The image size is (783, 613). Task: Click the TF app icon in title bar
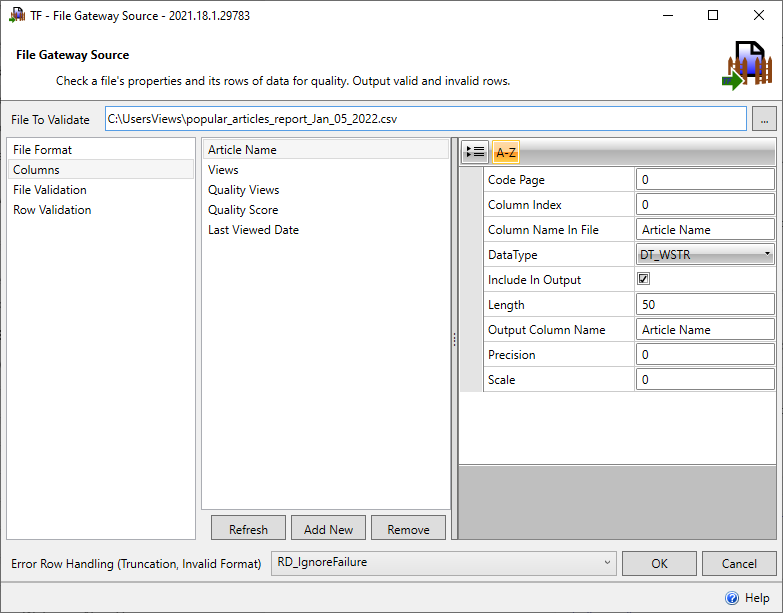click(17, 15)
